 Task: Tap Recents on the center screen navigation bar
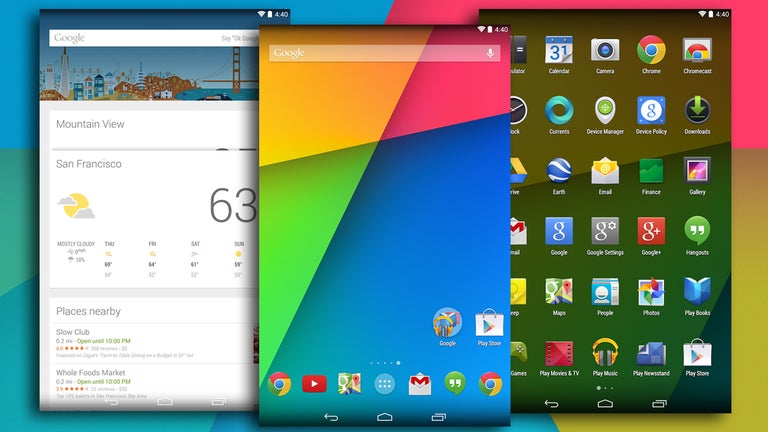coord(438,417)
